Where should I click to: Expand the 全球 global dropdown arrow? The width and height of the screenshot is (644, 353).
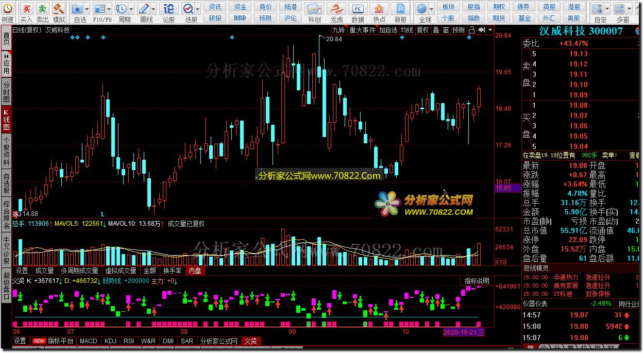pos(432,9)
